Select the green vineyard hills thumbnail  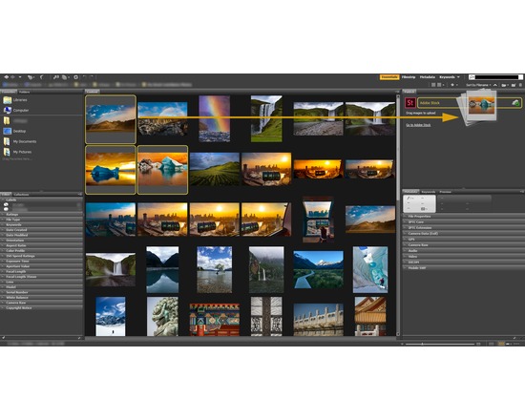tap(215, 169)
